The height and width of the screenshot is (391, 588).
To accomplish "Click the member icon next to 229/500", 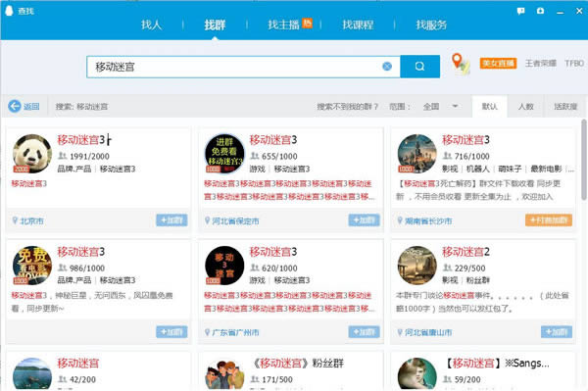I will (x=447, y=268).
